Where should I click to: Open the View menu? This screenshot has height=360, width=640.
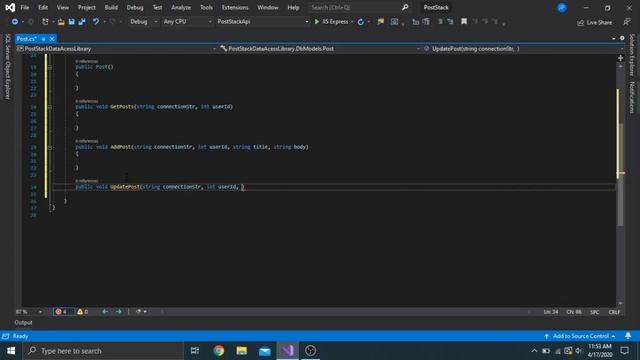pyautogui.click(x=62, y=7)
